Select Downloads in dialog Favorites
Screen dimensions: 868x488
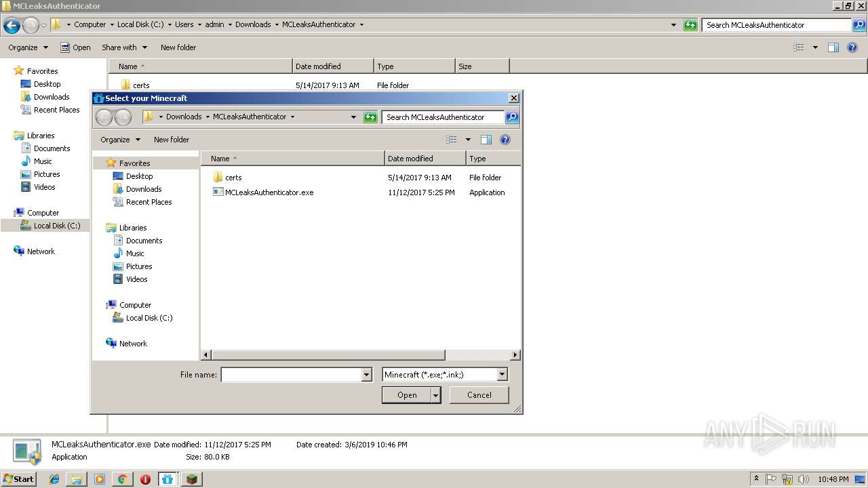[143, 189]
